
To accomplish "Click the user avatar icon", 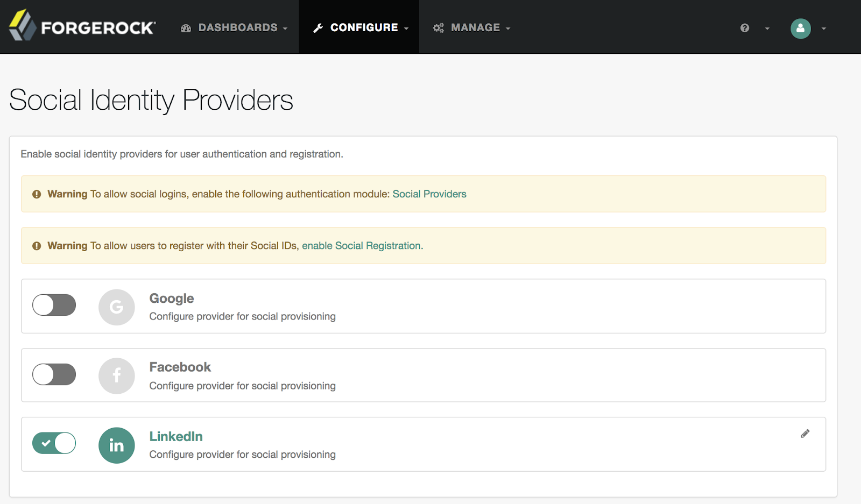I will pyautogui.click(x=800, y=29).
